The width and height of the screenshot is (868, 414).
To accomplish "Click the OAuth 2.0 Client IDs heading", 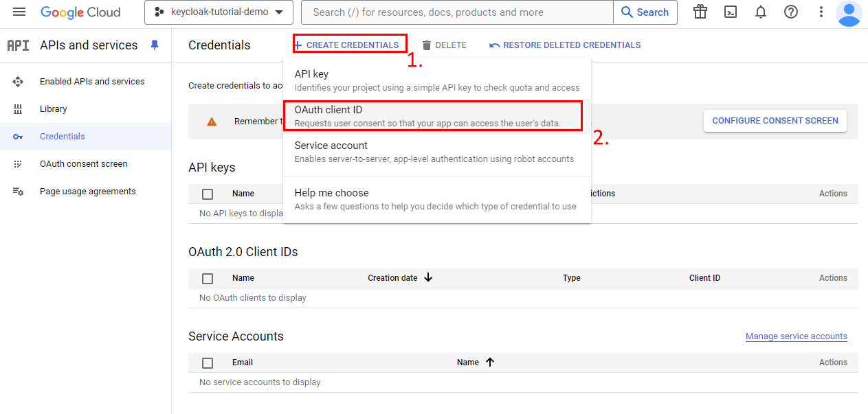I will (x=243, y=252).
